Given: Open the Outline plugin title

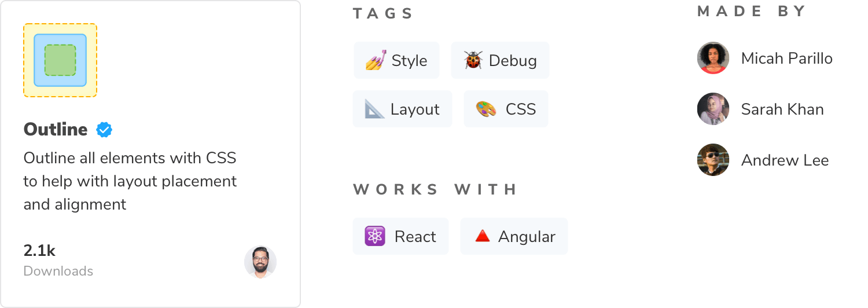Looking at the screenshot, I should pyautogui.click(x=56, y=130).
